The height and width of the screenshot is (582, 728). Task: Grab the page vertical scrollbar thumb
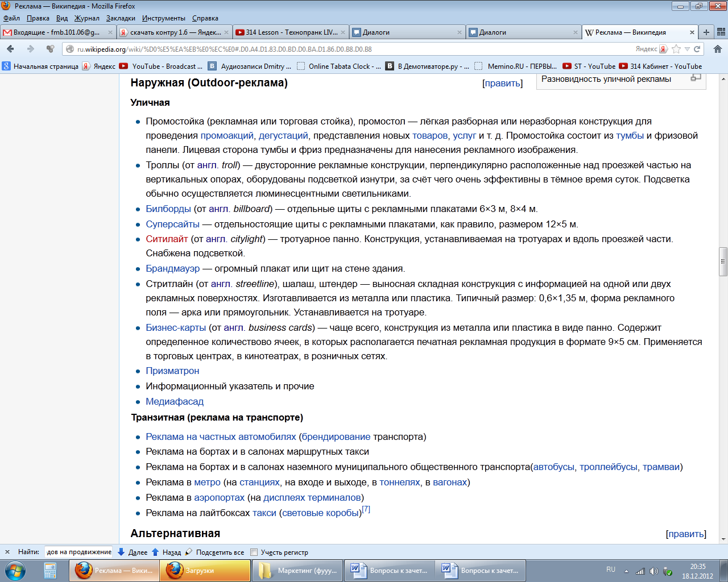(723, 262)
